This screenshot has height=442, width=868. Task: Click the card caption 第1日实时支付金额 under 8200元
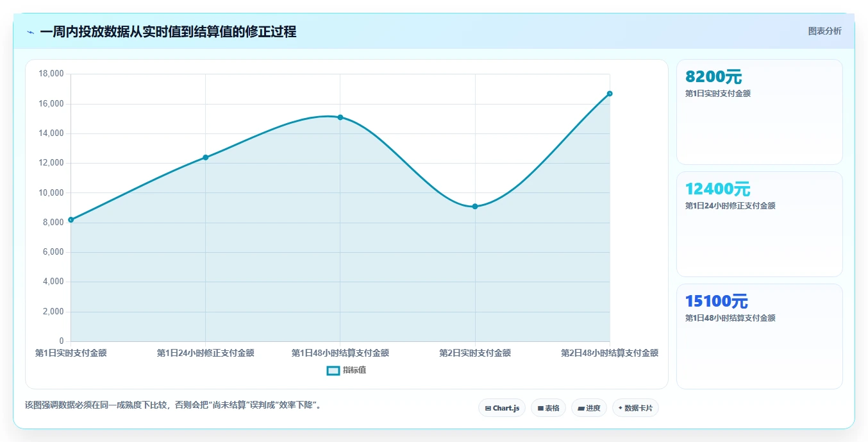pos(718,94)
